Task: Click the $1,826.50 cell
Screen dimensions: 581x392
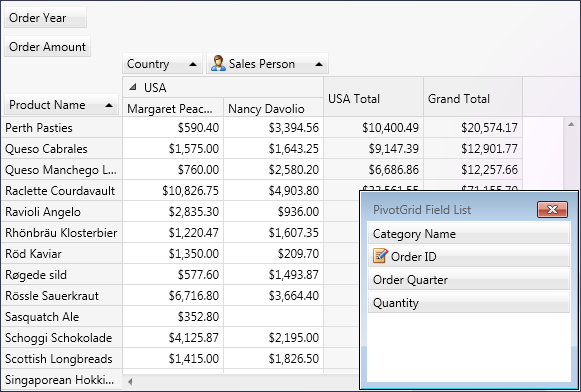Action: pos(273,359)
